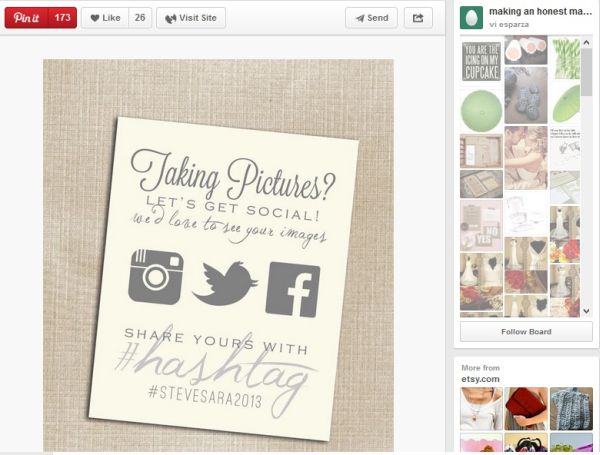The width and height of the screenshot is (600, 455).
Task: Click the red Pin it button
Action: tap(26, 18)
